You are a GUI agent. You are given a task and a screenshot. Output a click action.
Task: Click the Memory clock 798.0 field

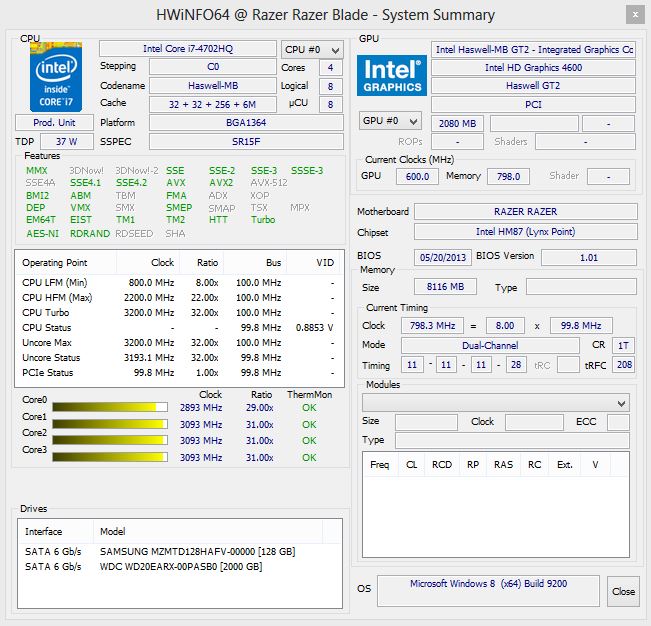pos(508,176)
